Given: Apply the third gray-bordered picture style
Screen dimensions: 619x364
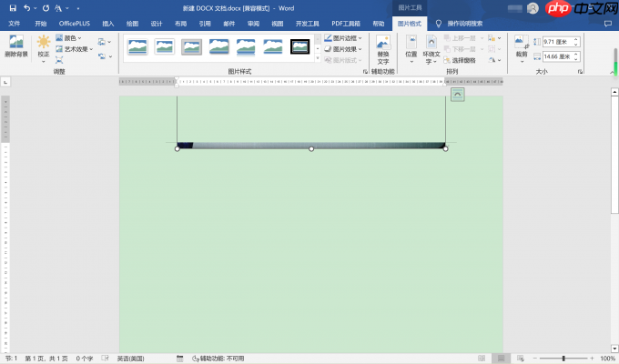Looking at the screenshot, I should tap(191, 46).
